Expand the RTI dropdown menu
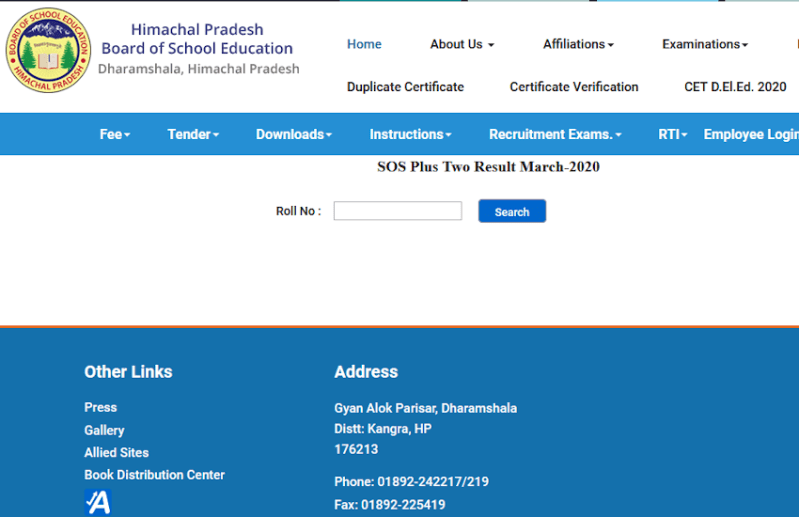The height and width of the screenshot is (517, 799). (x=672, y=134)
